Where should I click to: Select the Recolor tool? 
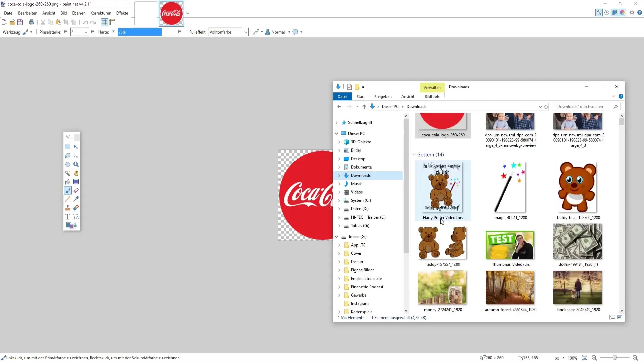[76, 208]
